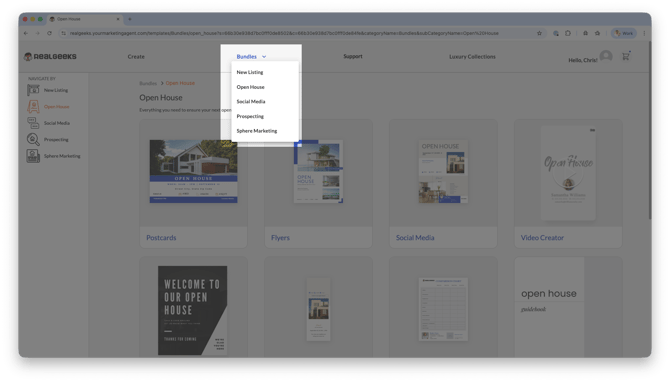Image resolution: width=670 pixels, height=382 pixels.
Task: Click the narrow door hanger thumbnail
Action: pos(318,309)
